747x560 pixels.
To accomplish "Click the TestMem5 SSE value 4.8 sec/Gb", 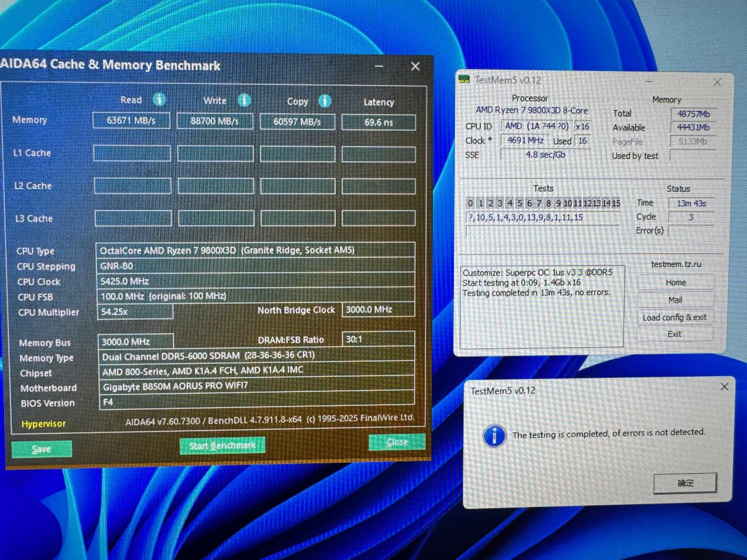I will click(545, 155).
